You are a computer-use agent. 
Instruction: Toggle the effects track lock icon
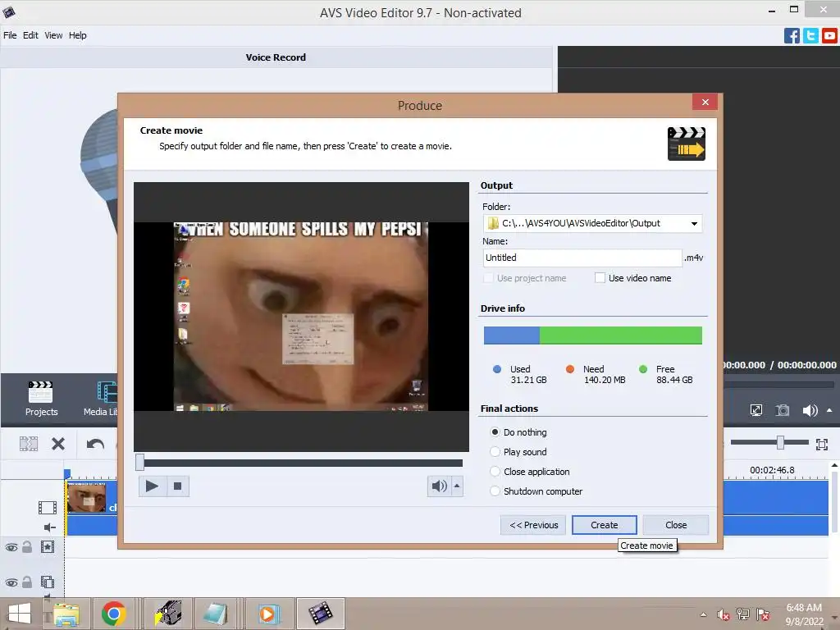[x=27, y=546]
